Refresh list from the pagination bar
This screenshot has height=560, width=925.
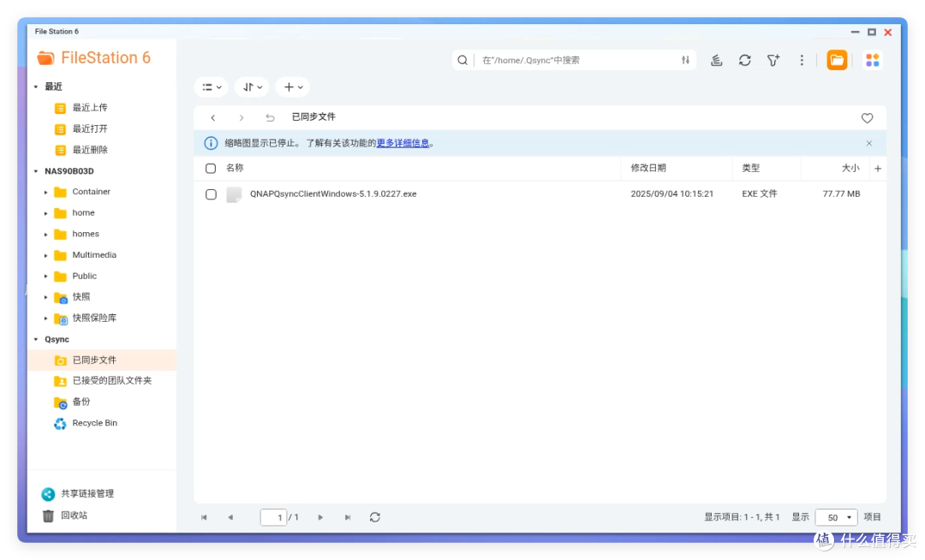[374, 517]
